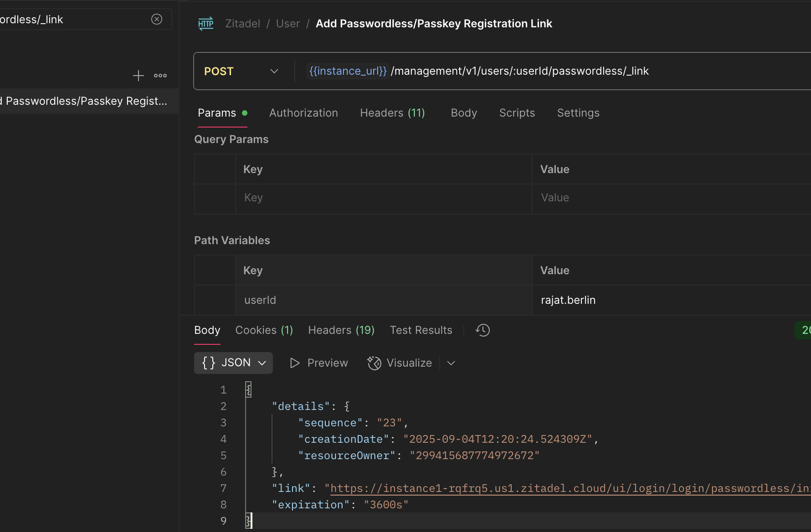Open the Settings tab
The width and height of the screenshot is (811, 532).
(578, 113)
